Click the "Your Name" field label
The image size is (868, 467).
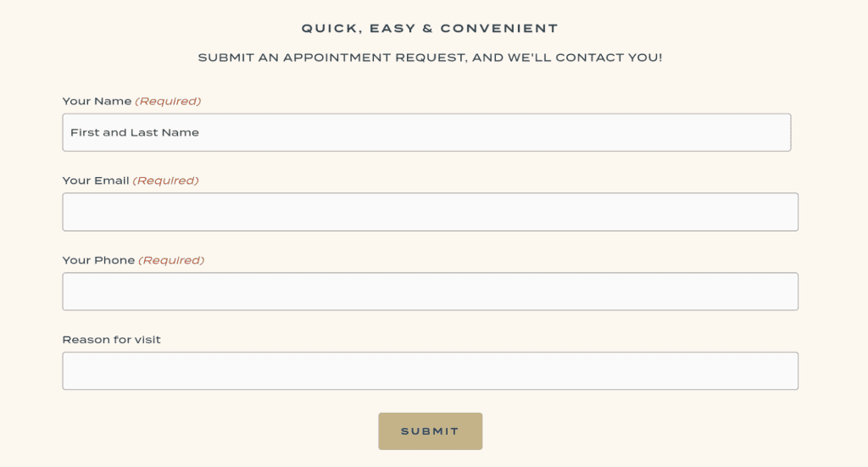click(97, 102)
